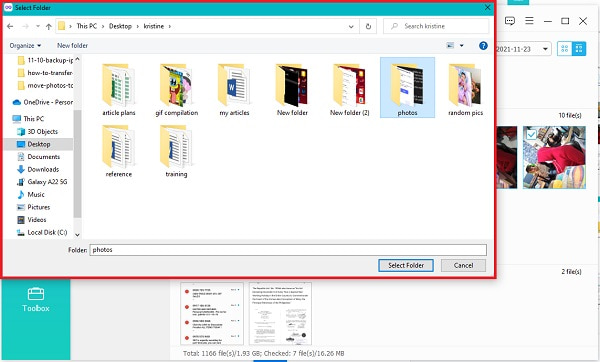Viewport: 600px width, 362px height.
Task: Confirm with the Select Folder button
Action: click(x=406, y=265)
